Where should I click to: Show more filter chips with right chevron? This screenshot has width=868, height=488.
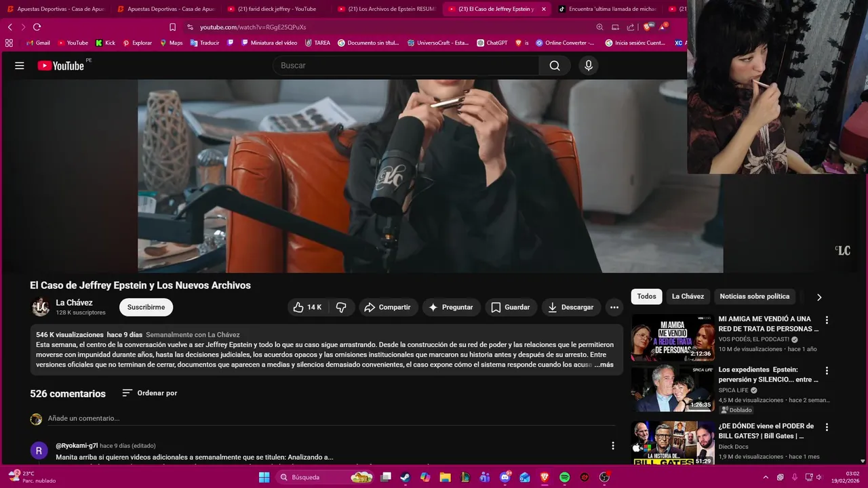819,297
